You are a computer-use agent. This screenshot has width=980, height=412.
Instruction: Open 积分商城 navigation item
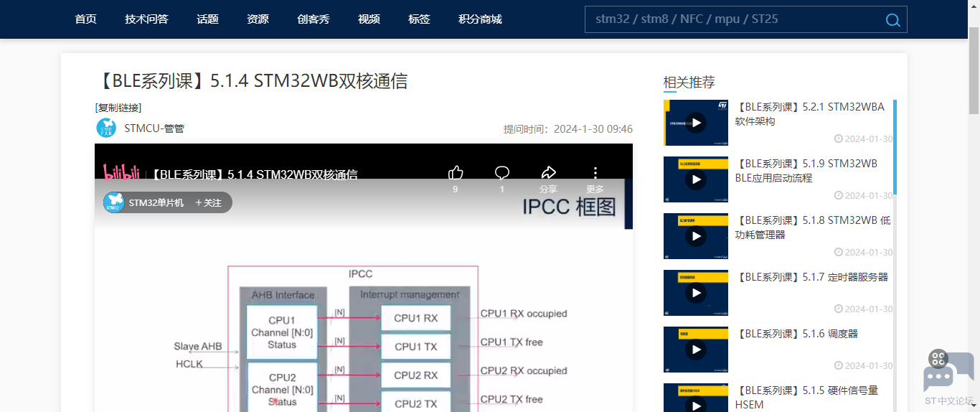point(480,19)
